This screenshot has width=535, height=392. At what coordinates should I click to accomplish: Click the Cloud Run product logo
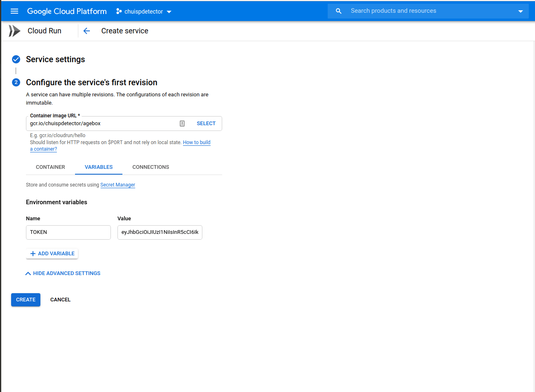point(14,31)
